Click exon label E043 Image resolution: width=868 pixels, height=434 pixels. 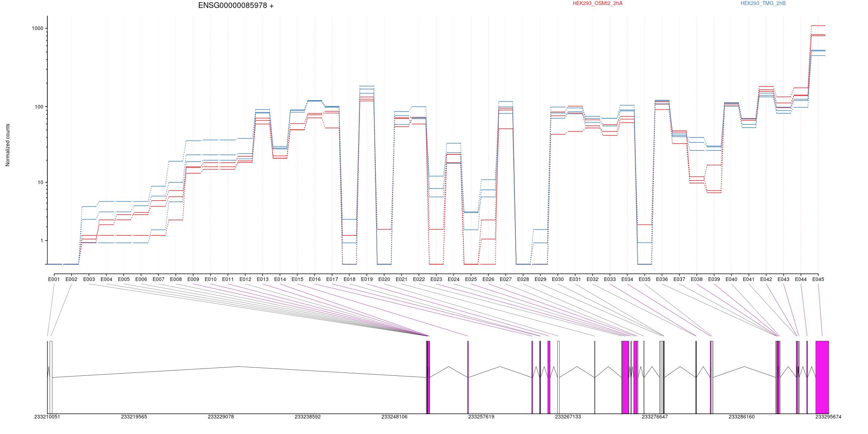coord(783,279)
